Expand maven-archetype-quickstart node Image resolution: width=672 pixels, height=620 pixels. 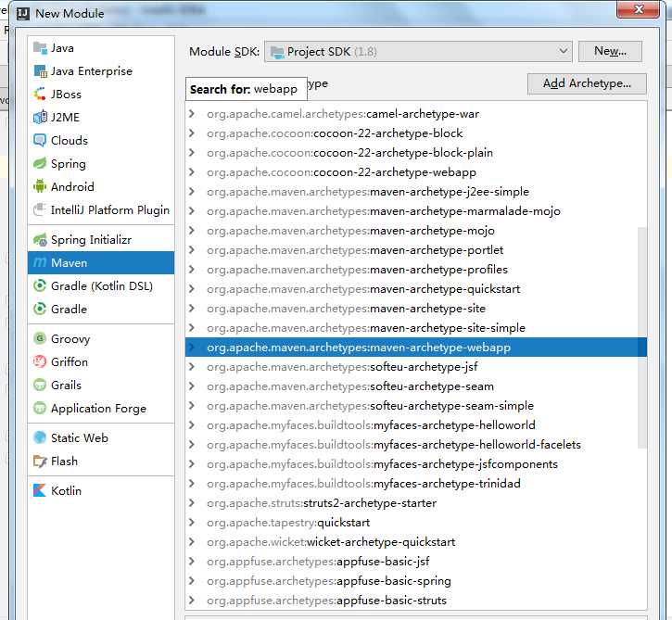point(192,289)
